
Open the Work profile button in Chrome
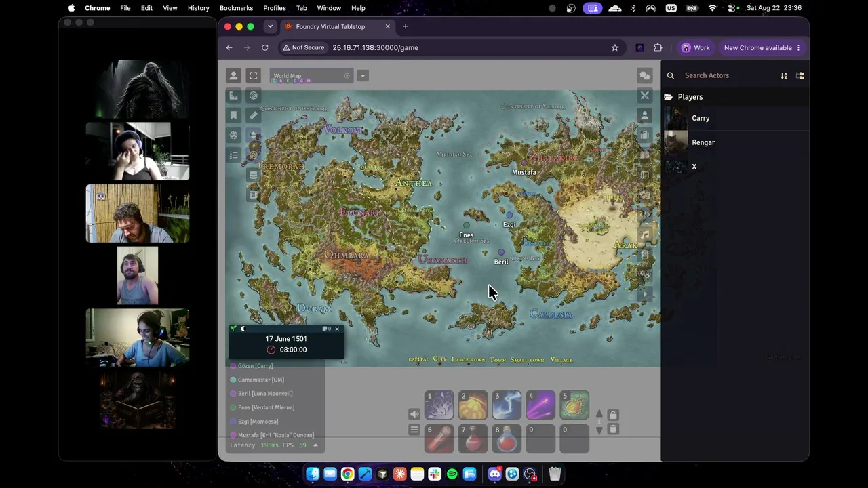(x=696, y=47)
